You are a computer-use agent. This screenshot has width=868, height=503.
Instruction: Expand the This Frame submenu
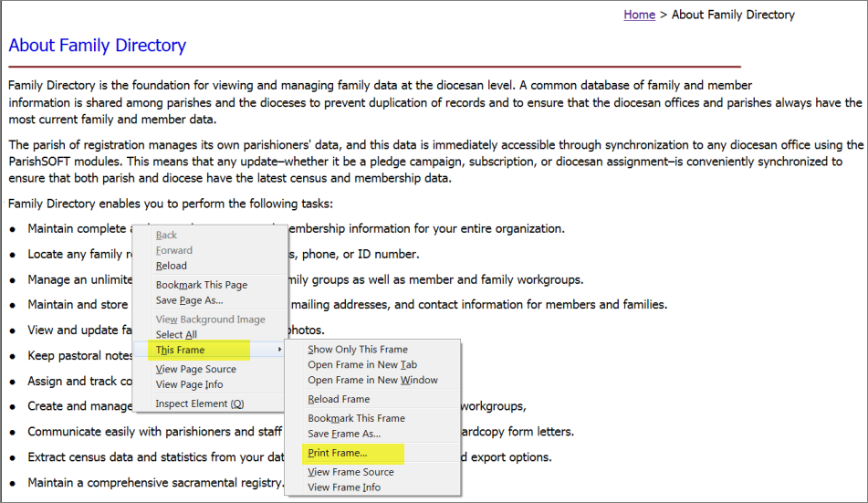coord(210,350)
